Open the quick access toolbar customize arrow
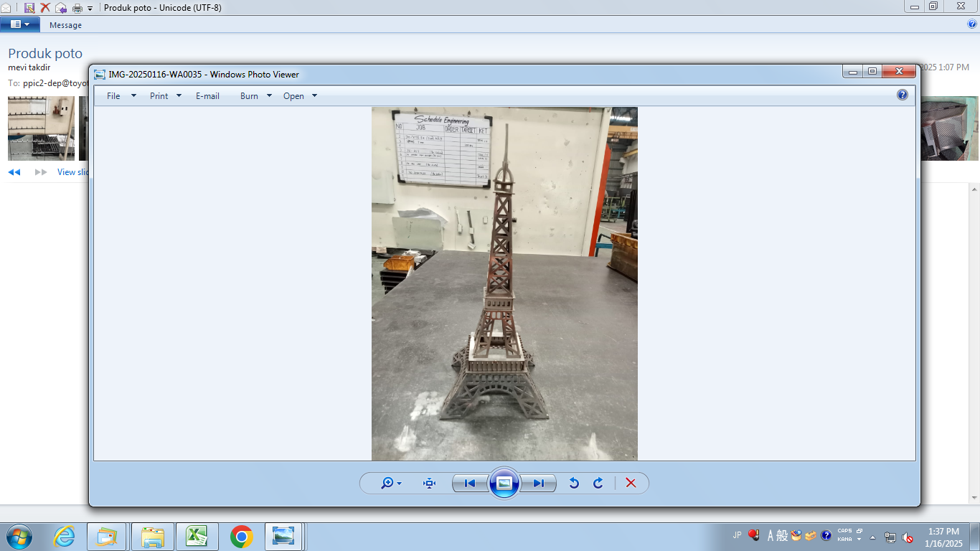 (90, 8)
